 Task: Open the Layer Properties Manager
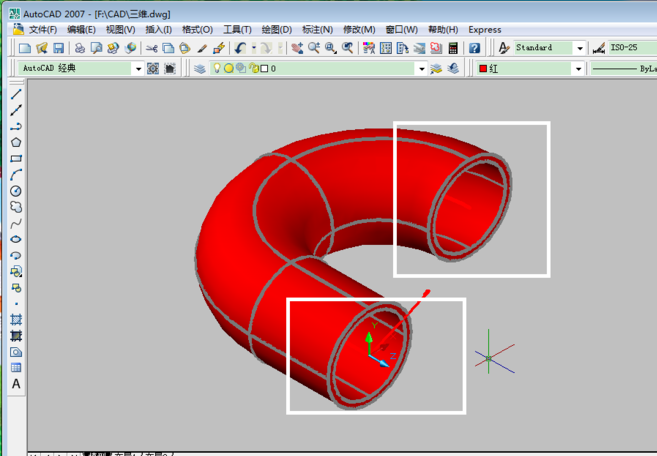tap(200, 69)
